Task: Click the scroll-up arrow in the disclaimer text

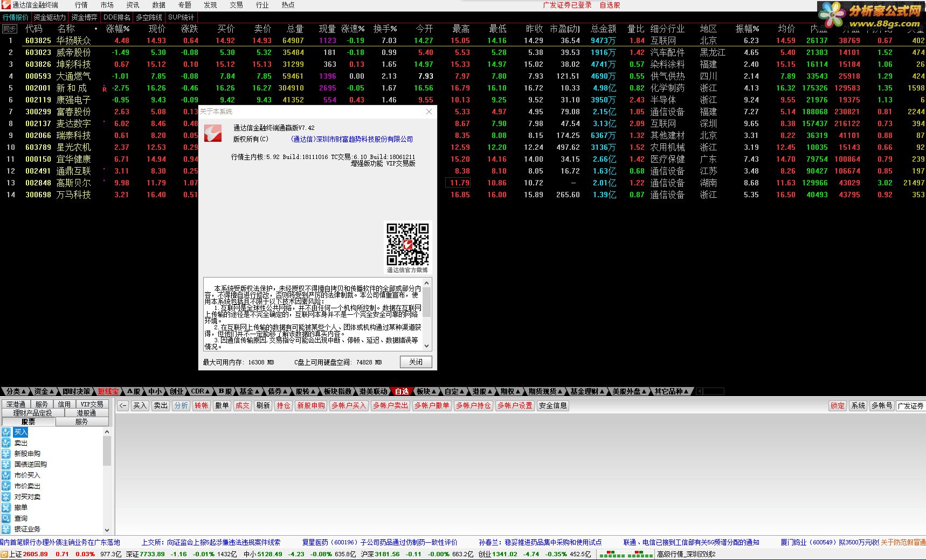Action: [427, 283]
